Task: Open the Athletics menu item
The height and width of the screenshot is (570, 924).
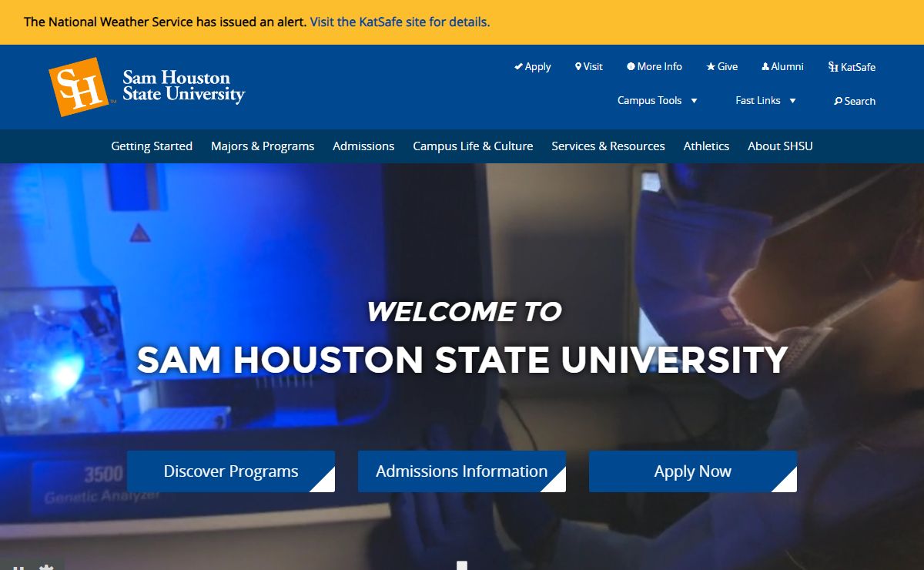Action: click(x=706, y=146)
